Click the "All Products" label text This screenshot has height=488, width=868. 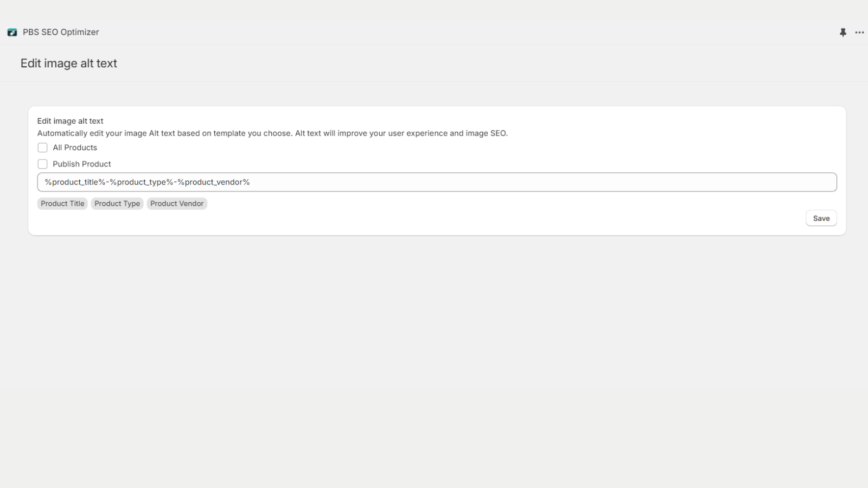[x=75, y=147]
